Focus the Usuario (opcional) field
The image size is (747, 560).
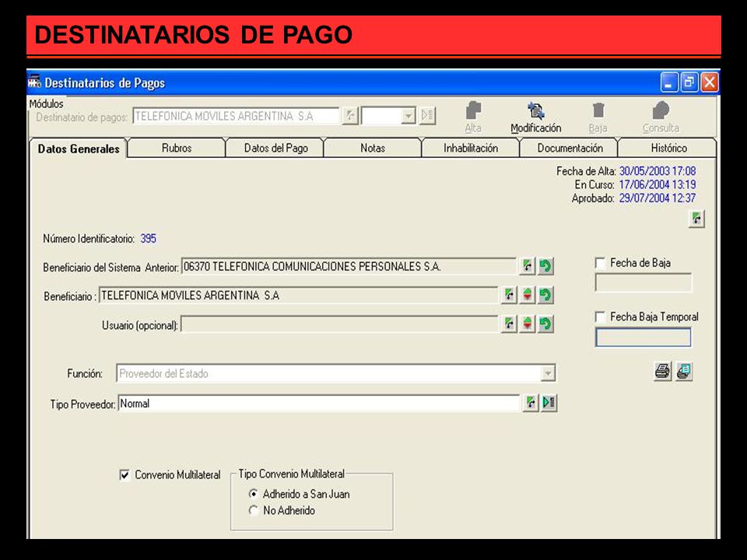pos(339,325)
